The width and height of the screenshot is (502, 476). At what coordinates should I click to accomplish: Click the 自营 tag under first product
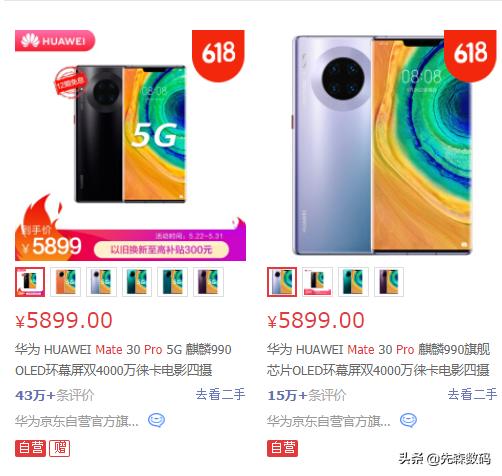[x=31, y=448]
